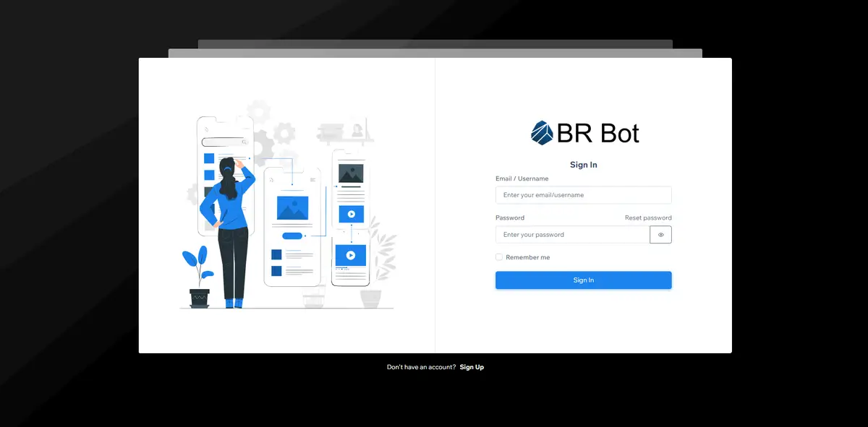Click the eye icon to show password

[660, 235]
